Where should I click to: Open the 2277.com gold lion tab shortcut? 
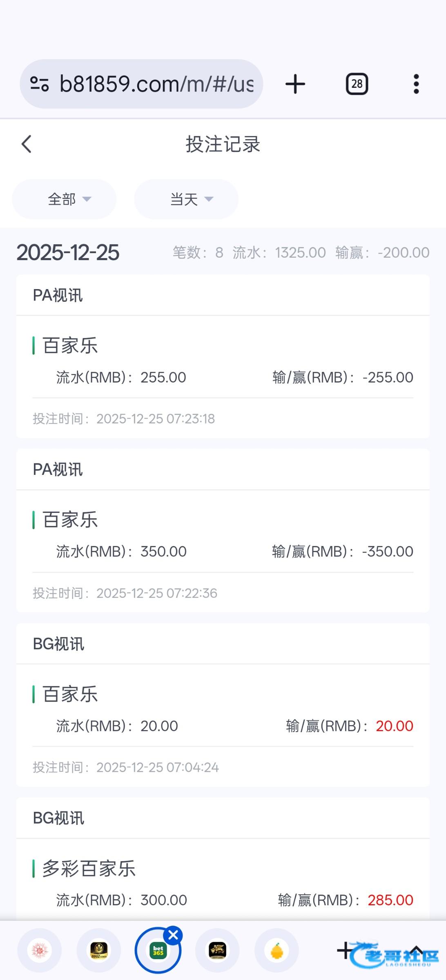(217, 951)
